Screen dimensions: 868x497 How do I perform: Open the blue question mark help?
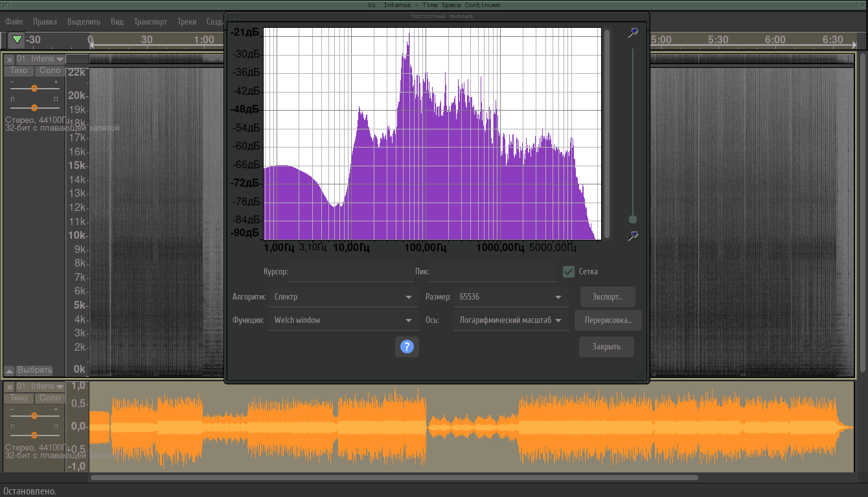tap(407, 347)
